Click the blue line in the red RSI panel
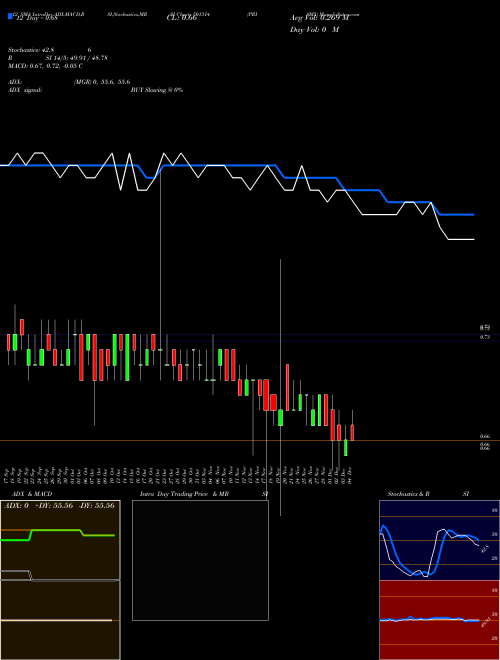Image resolution: width=500 pixels, height=660 pixels. click(429, 619)
